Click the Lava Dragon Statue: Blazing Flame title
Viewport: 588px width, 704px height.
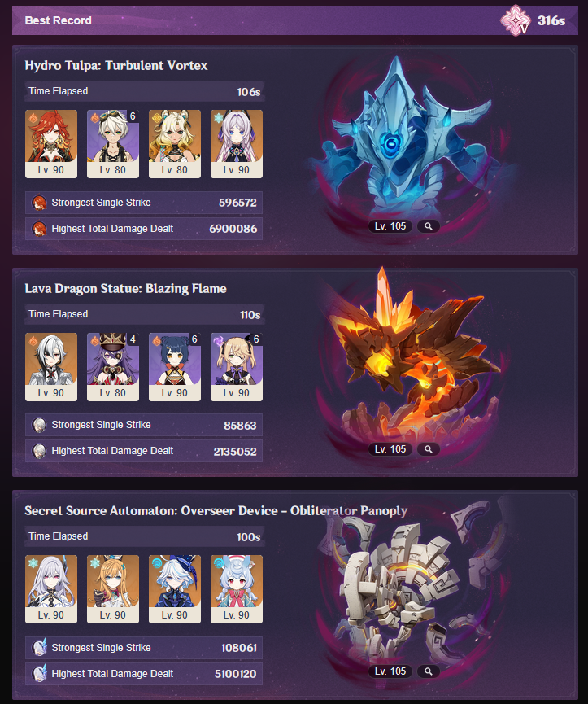125,288
